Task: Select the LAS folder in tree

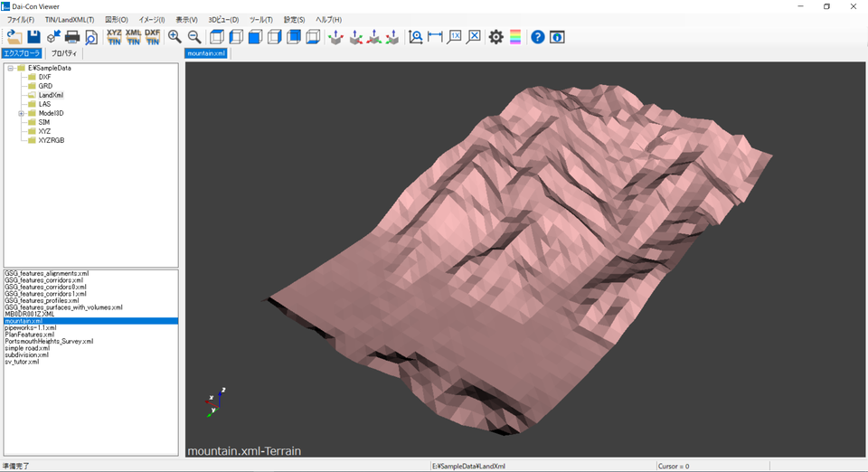Action: [44, 104]
